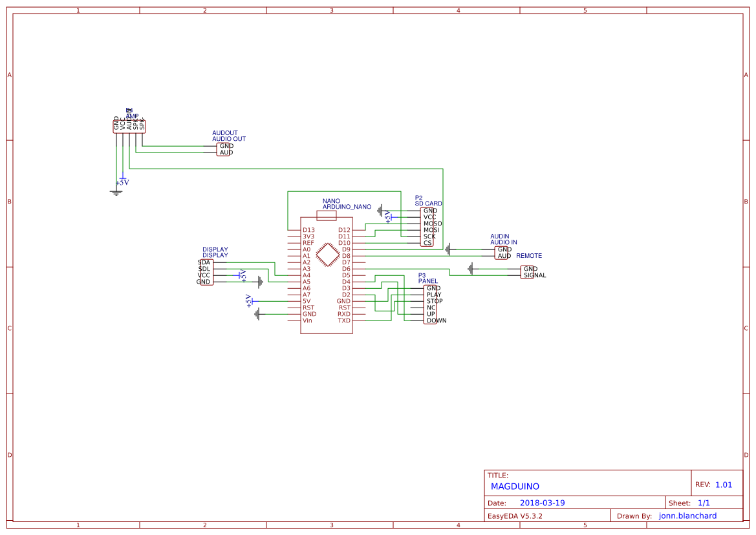Select the date 2018-03-19 in the title block
This screenshot has height=535, width=756.
click(x=543, y=502)
